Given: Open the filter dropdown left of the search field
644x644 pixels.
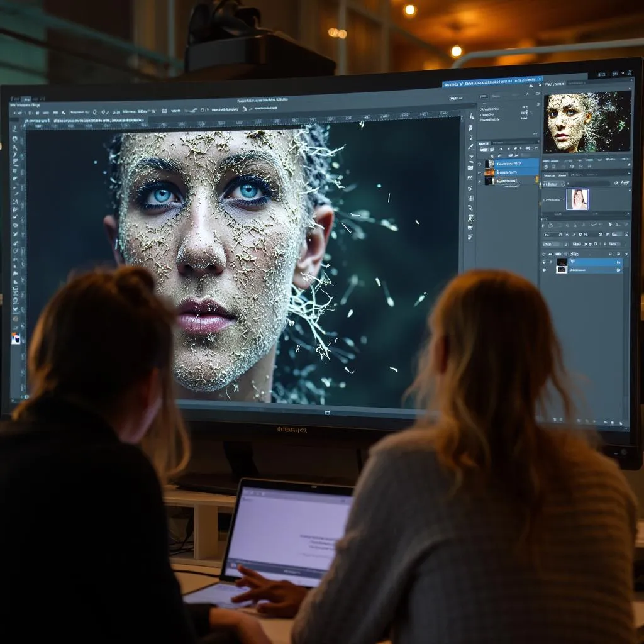Looking at the screenshot, I should click(x=553, y=184).
